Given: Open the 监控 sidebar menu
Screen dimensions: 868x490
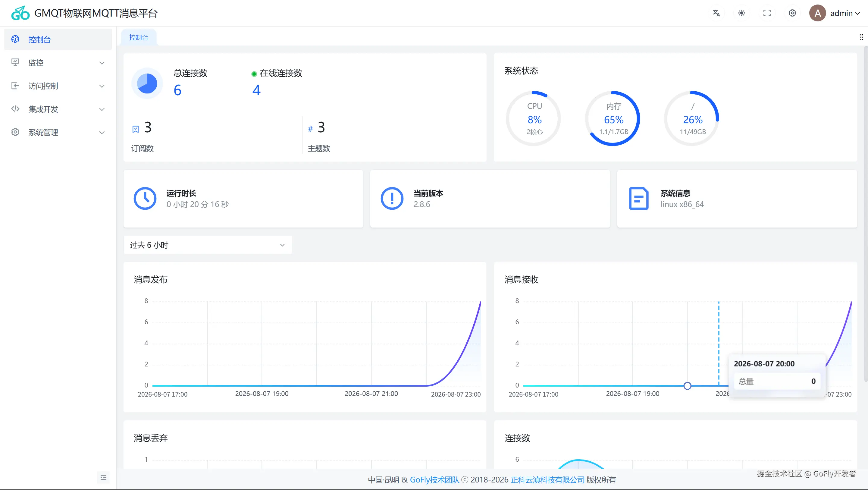Looking at the screenshot, I should click(58, 63).
